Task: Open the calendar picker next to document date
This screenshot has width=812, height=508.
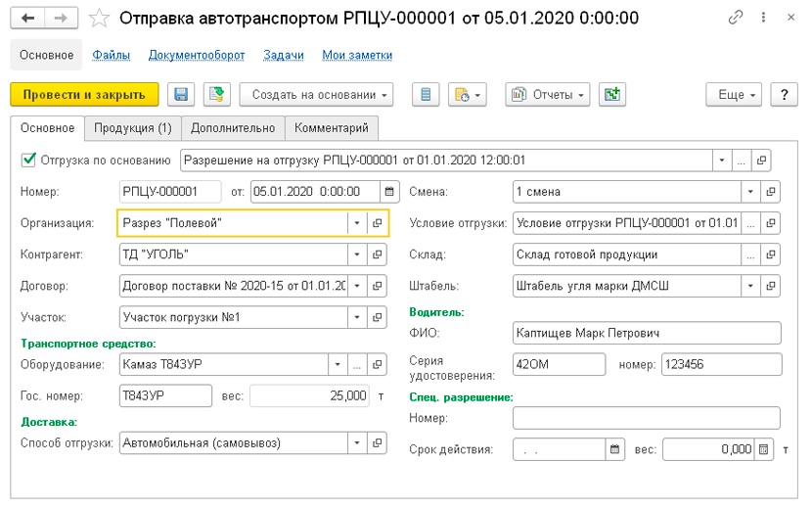Action: [x=390, y=192]
